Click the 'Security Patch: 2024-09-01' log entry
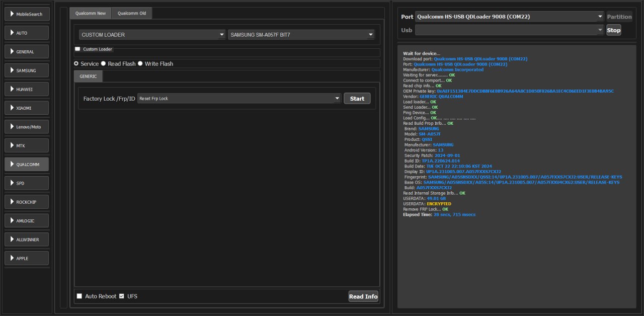The width and height of the screenshot is (644, 316). pyautogui.click(x=432, y=155)
